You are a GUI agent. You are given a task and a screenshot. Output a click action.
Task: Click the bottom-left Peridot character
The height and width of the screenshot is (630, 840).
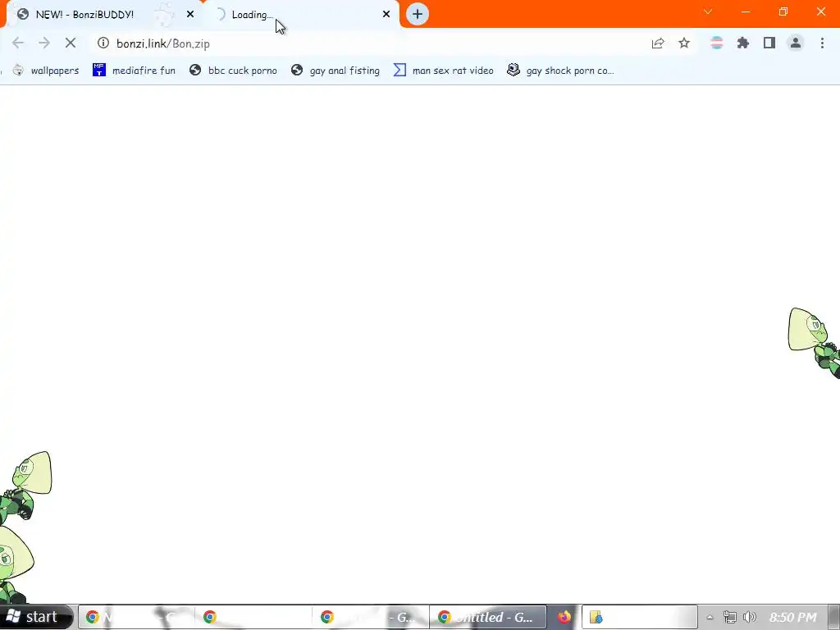[x=16, y=565]
